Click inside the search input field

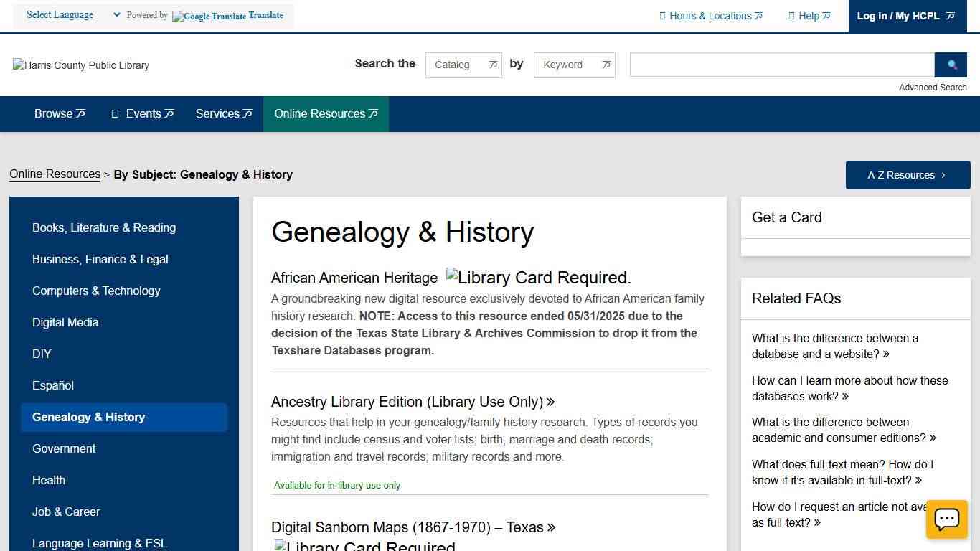pyautogui.click(x=781, y=65)
